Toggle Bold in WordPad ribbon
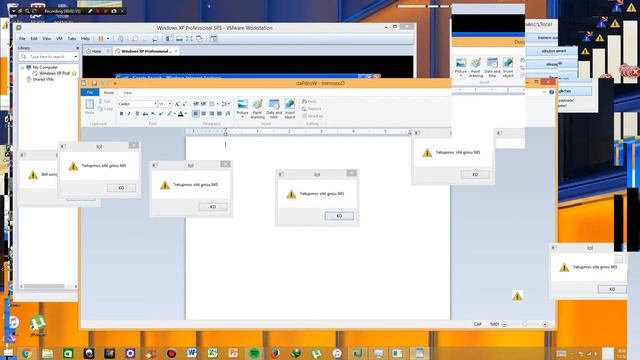 point(121,113)
